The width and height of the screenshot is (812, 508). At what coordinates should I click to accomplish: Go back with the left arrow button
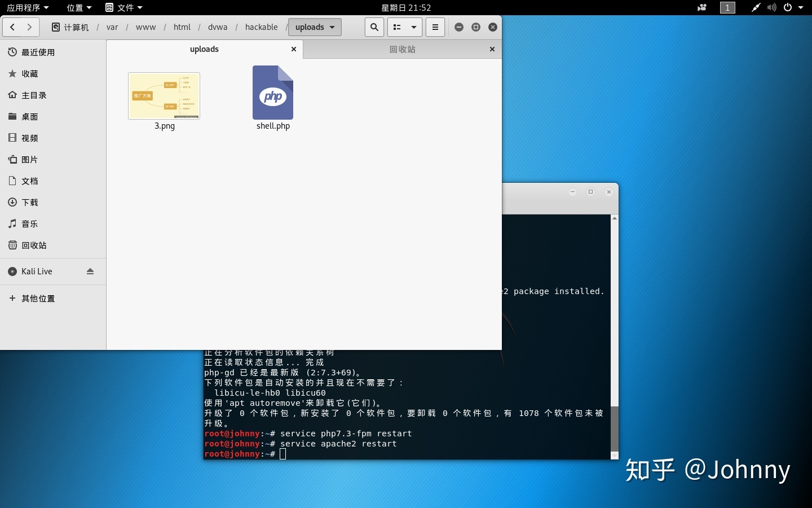pyautogui.click(x=12, y=27)
